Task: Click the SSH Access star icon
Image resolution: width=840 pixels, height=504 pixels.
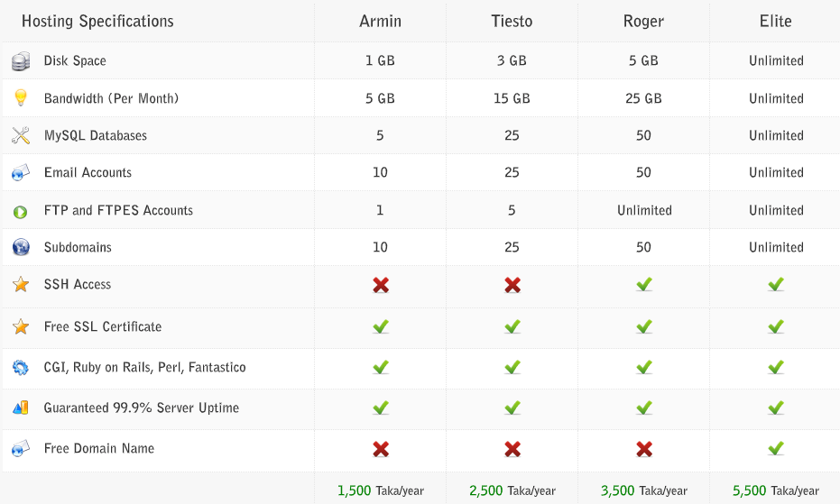Action: pos(21,284)
